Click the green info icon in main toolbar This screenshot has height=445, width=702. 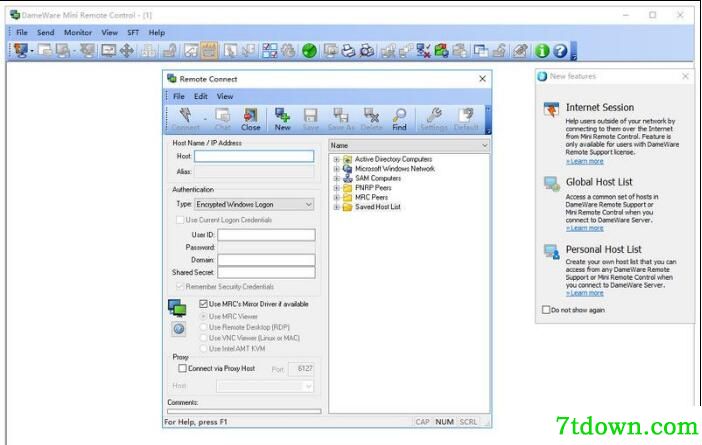coord(542,51)
